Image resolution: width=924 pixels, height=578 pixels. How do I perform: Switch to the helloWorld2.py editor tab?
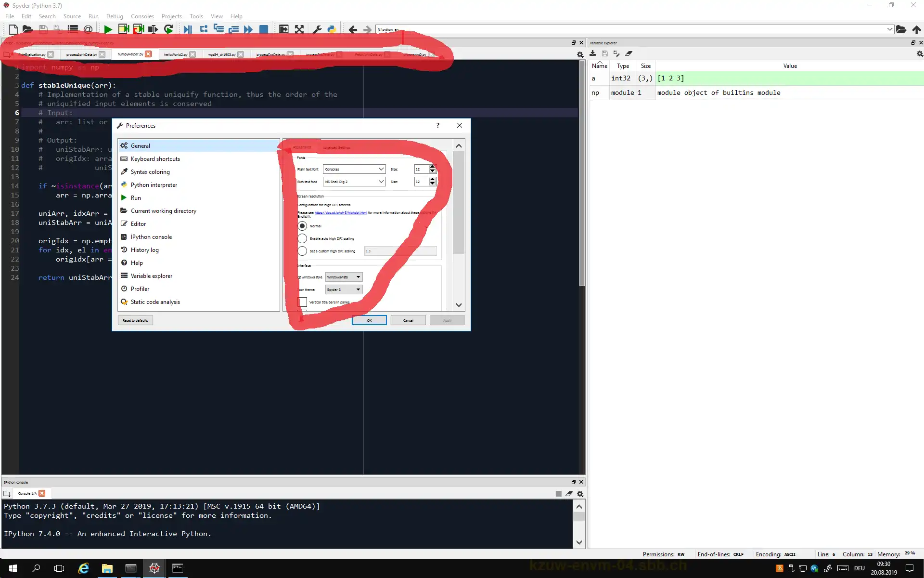point(176,54)
